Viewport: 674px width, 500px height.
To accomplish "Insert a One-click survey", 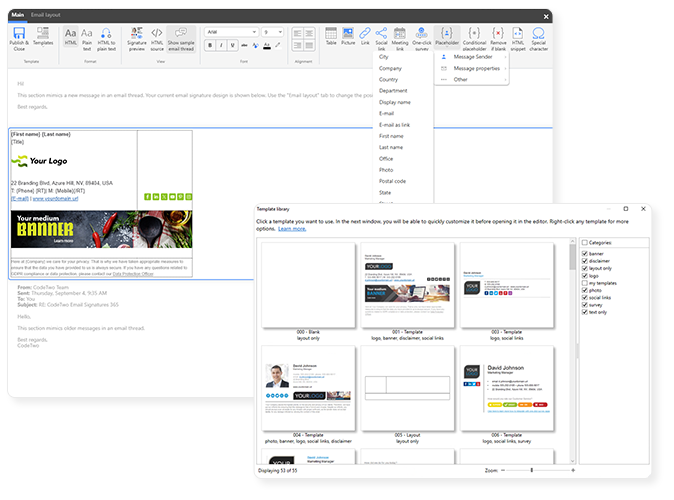I will [x=422, y=39].
